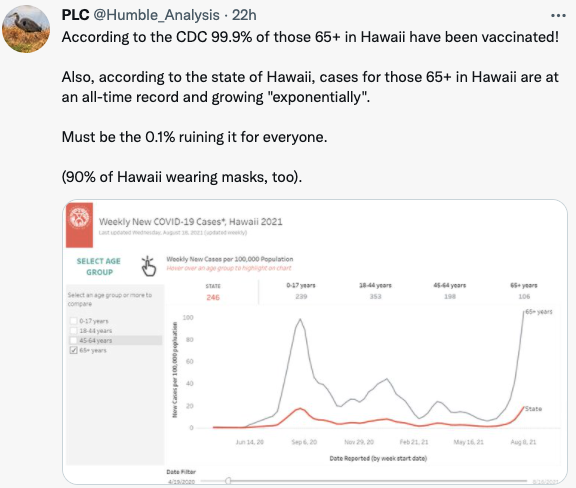The image size is (576, 488).
Task: Open the 22h tweet timestamp
Action: click(x=244, y=15)
